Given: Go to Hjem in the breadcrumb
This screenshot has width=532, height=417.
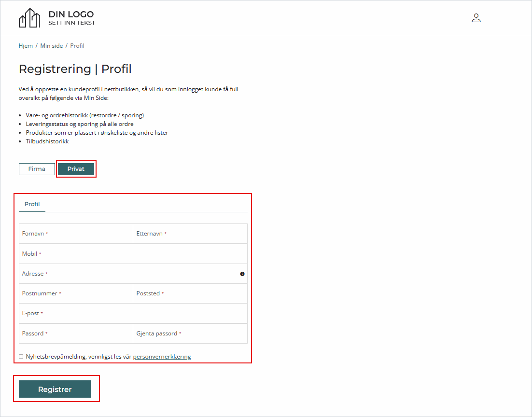Looking at the screenshot, I should [x=26, y=46].
